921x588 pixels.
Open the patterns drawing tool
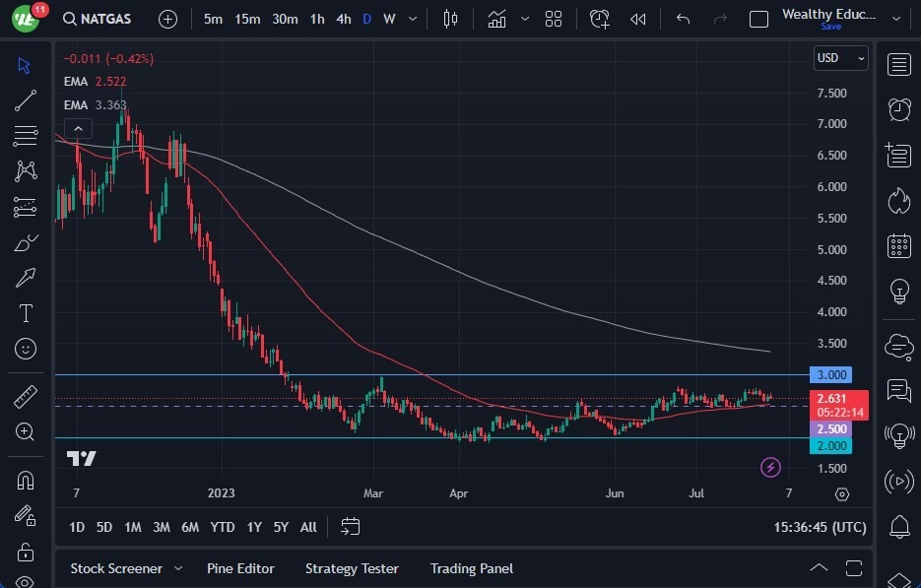[26, 171]
